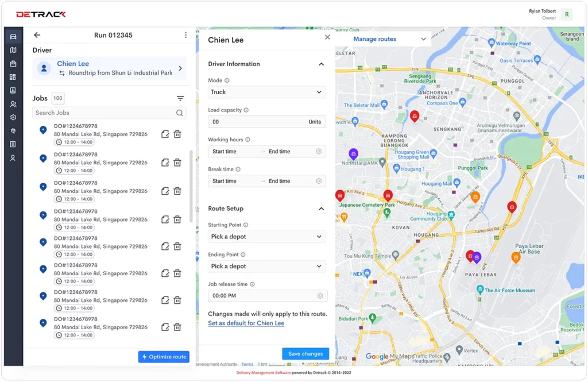Open the Settings gear in the sidebar
This screenshot has height=382, width=588.
click(13, 118)
